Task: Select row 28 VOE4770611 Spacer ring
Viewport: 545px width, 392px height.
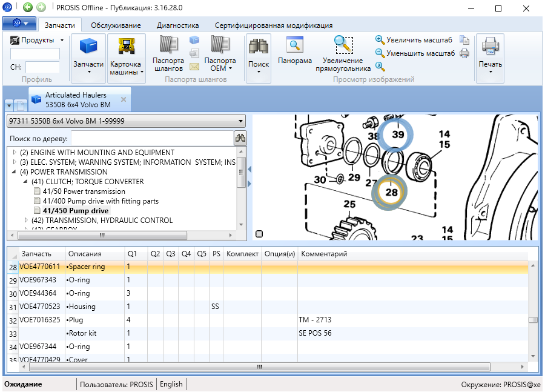Action: pyautogui.click(x=268, y=267)
